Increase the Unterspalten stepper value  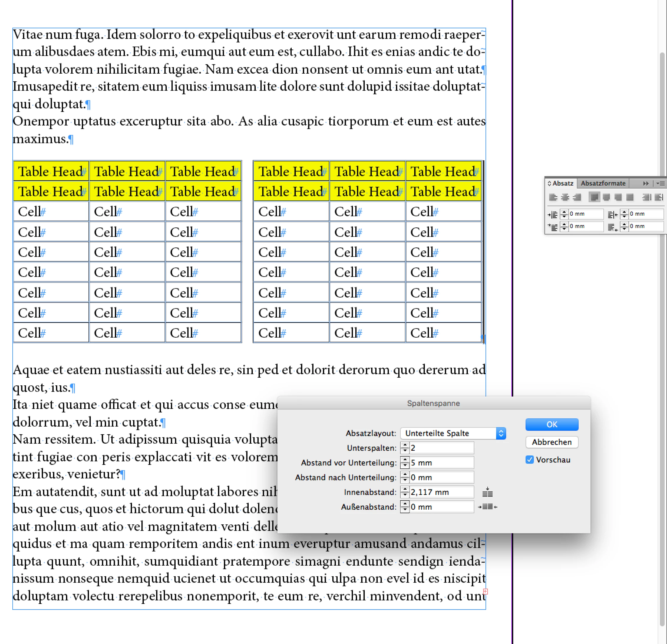click(x=405, y=445)
